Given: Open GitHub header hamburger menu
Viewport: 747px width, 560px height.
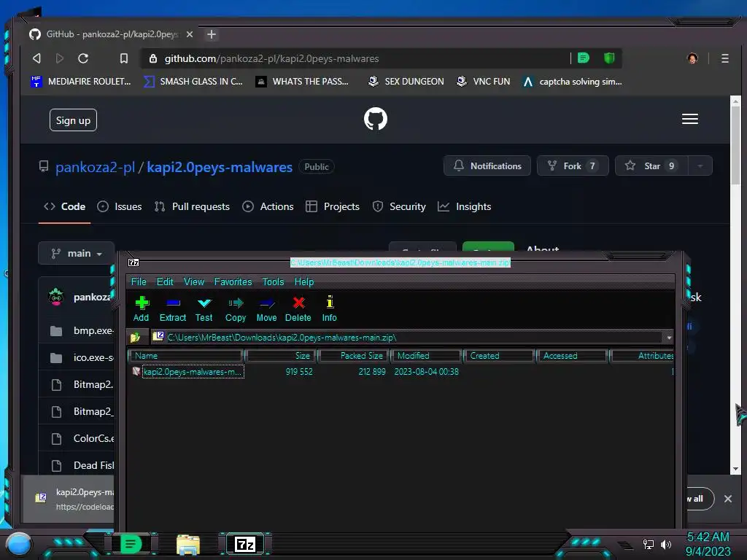Looking at the screenshot, I should (x=690, y=119).
